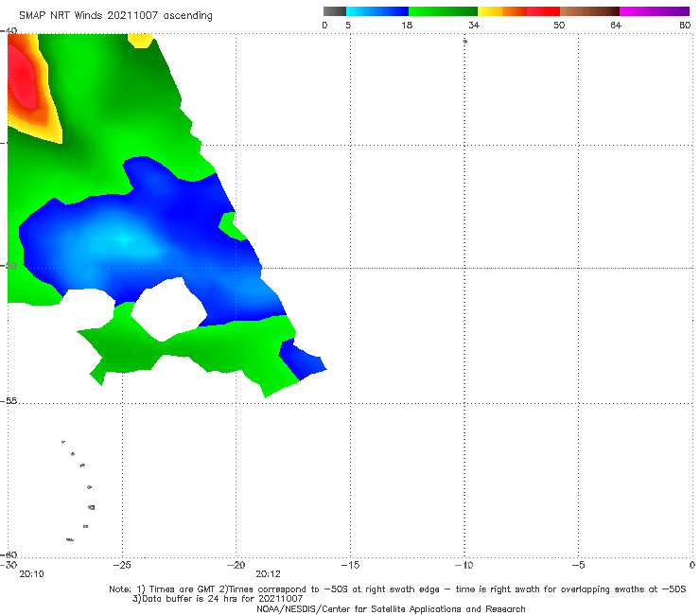Click color bar label '34'

pos(474,25)
